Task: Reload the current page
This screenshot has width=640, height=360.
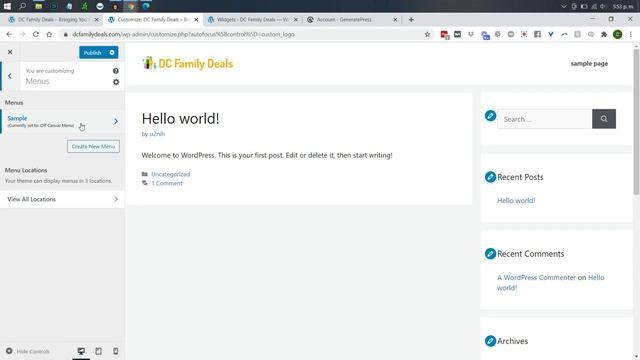Action: coord(36,34)
